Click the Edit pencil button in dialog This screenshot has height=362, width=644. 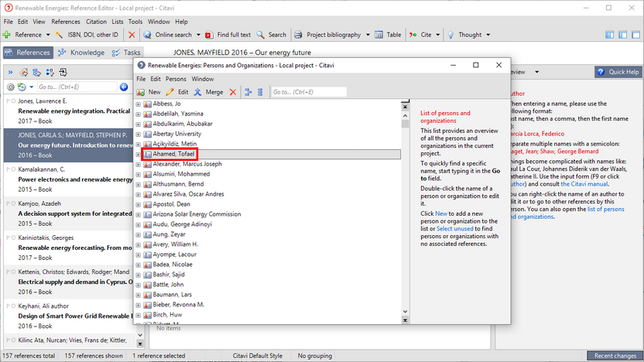[x=177, y=92]
